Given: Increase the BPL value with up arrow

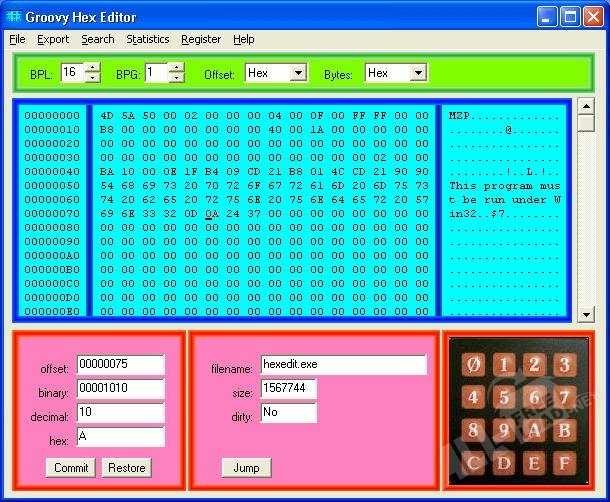Looking at the screenshot, I should [93, 68].
